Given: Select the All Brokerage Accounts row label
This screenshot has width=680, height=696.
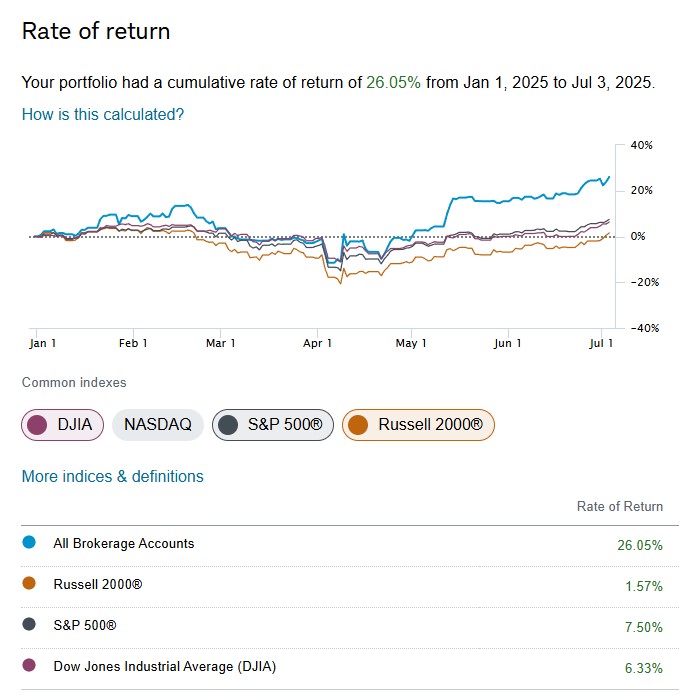Looking at the screenshot, I should point(124,543).
